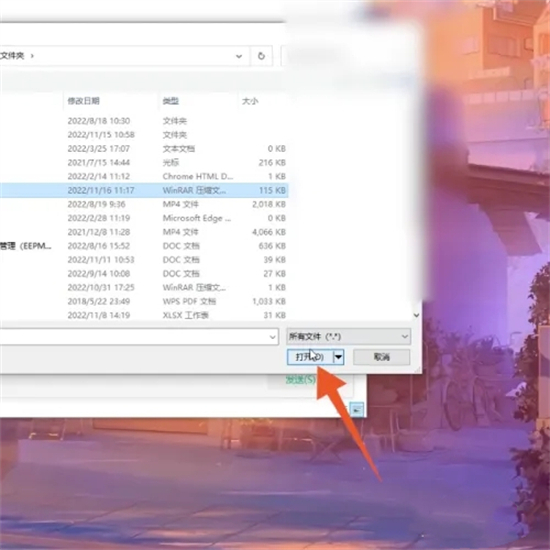Select the 636 KB DOC file from 2022/8/16

point(144,246)
